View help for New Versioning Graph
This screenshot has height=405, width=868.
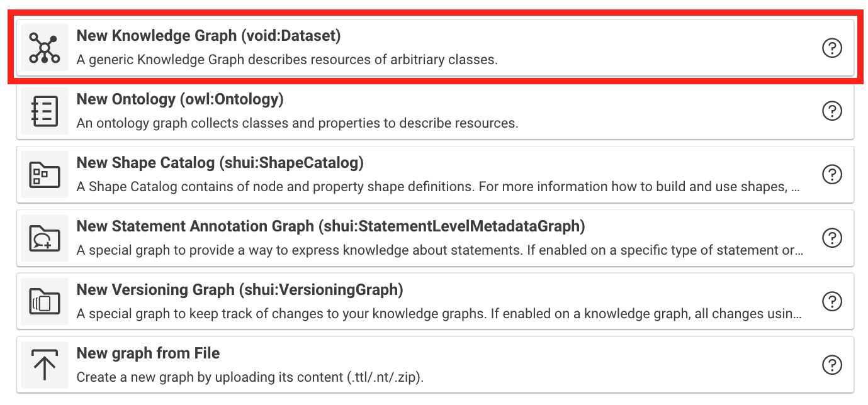[832, 301]
